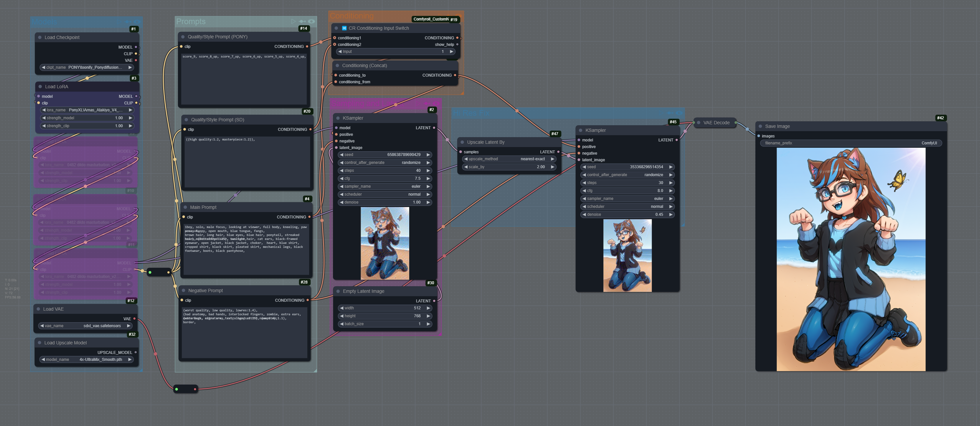The width and height of the screenshot is (980, 426).
Task: Increase steps value in Sampling KSampler
Action: coord(428,171)
